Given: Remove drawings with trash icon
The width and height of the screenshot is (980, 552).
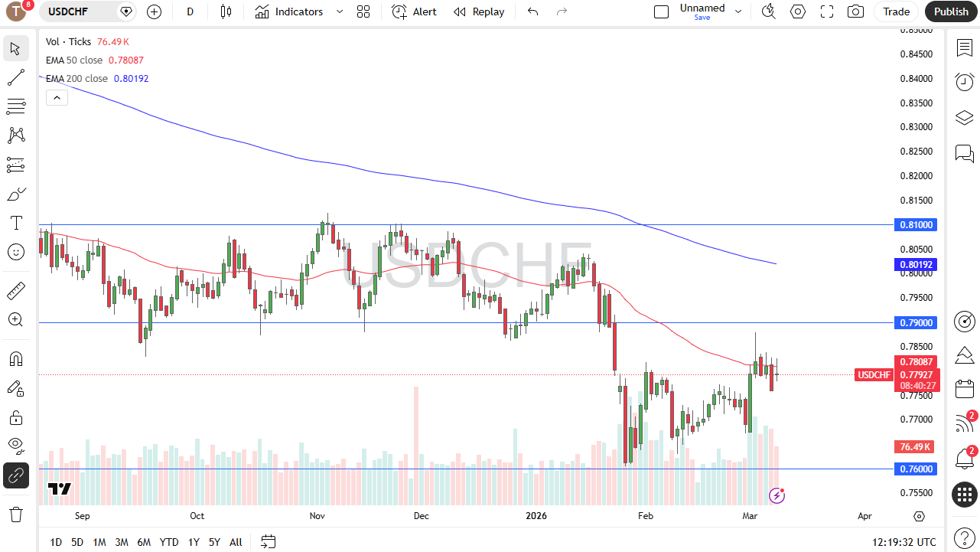Looking at the screenshot, I should [x=15, y=514].
